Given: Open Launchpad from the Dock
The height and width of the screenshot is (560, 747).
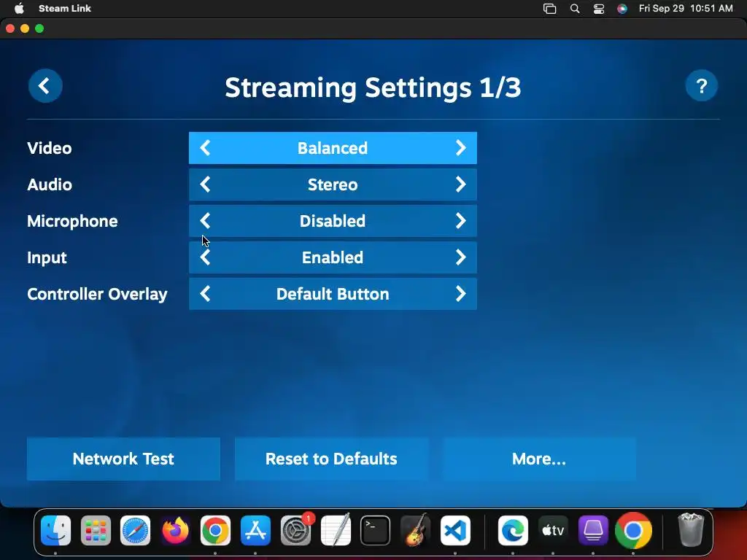Looking at the screenshot, I should point(96,531).
